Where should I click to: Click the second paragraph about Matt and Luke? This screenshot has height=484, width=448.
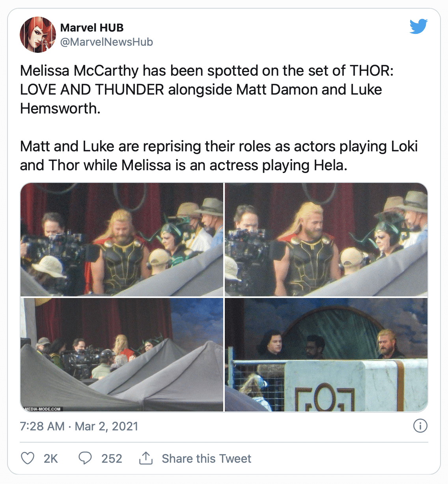tap(219, 156)
